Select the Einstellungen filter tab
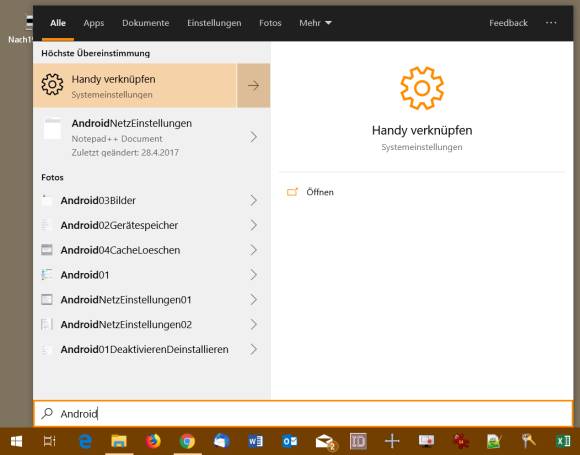The width and height of the screenshot is (580, 455). [x=214, y=23]
